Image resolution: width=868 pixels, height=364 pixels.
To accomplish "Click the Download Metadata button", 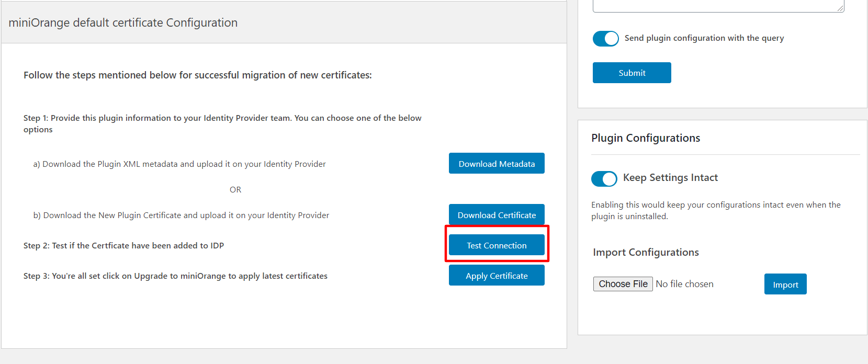I will coord(497,164).
